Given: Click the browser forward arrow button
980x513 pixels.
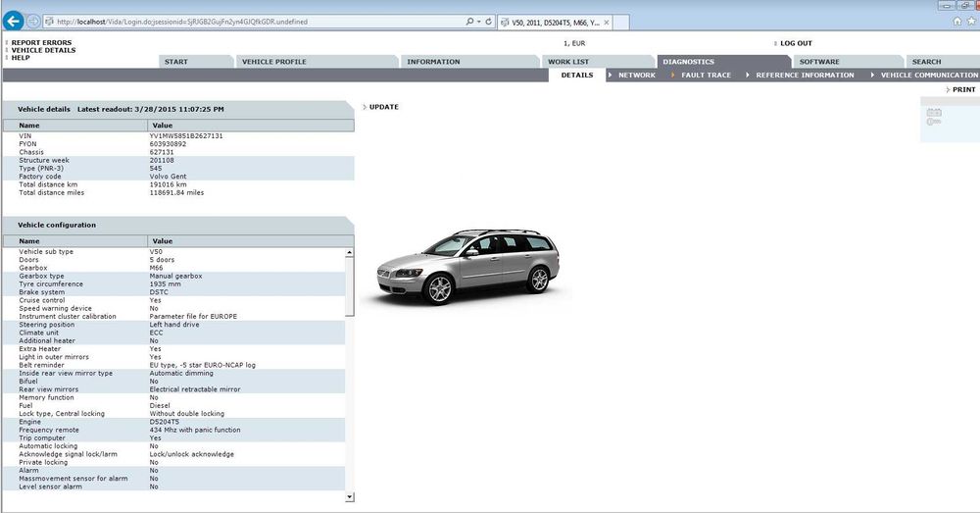Looking at the screenshot, I should pos(33,22).
